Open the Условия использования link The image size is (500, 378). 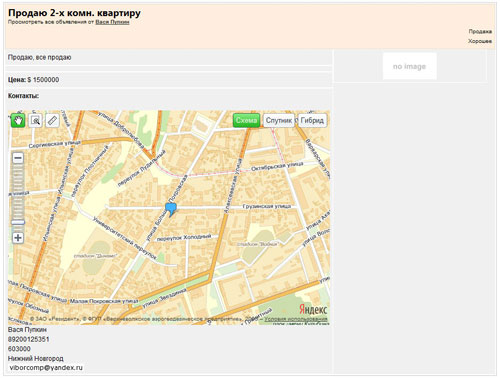point(296,319)
